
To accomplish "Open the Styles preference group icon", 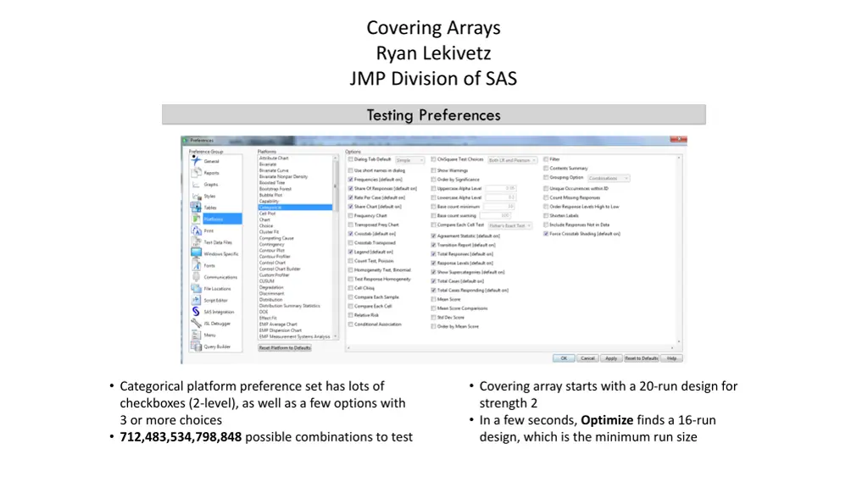I will pos(196,196).
